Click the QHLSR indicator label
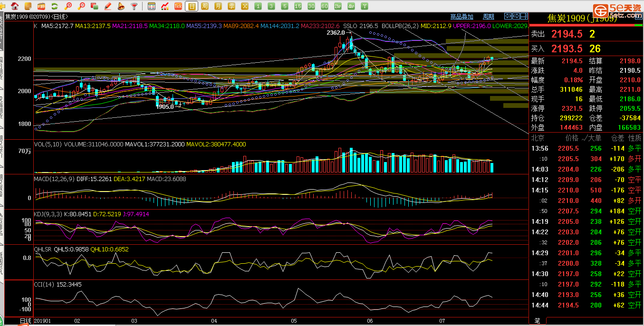This screenshot has height=326, width=644. tap(43, 249)
